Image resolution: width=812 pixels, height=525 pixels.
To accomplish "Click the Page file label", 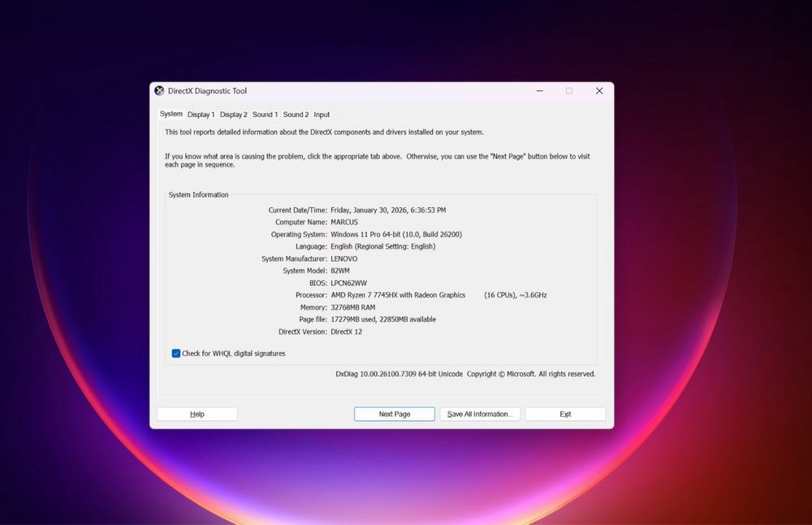I will click(x=313, y=319).
